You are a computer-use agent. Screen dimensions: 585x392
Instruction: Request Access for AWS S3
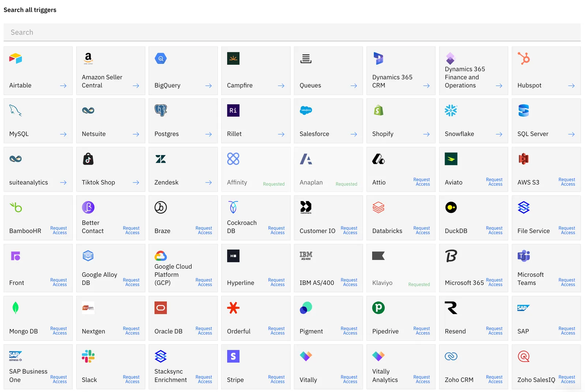[x=567, y=182]
